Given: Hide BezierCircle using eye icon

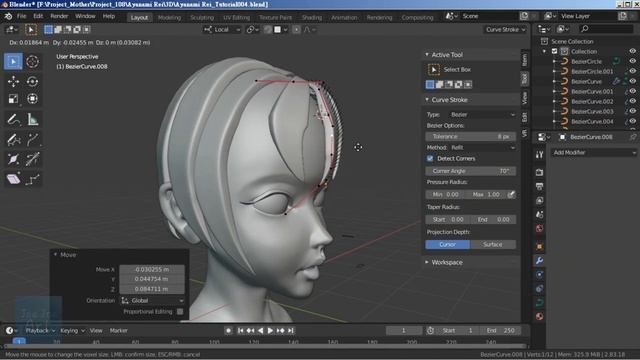Looking at the screenshot, I should point(632,61).
